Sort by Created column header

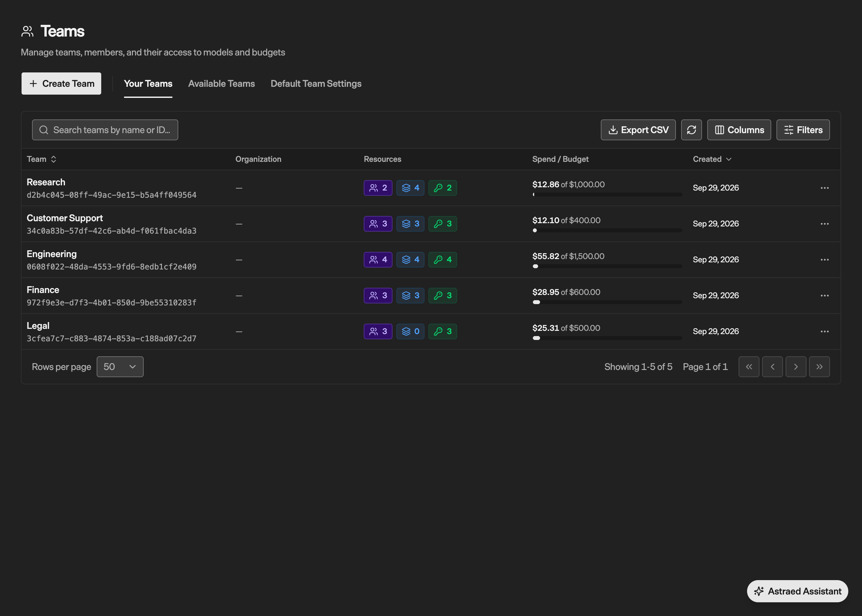712,159
